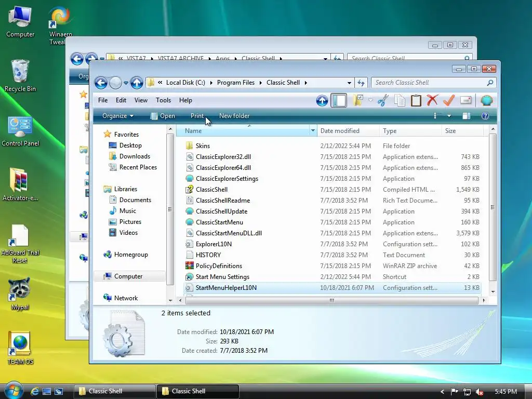Open the Organize dropdown

[118, 116]
